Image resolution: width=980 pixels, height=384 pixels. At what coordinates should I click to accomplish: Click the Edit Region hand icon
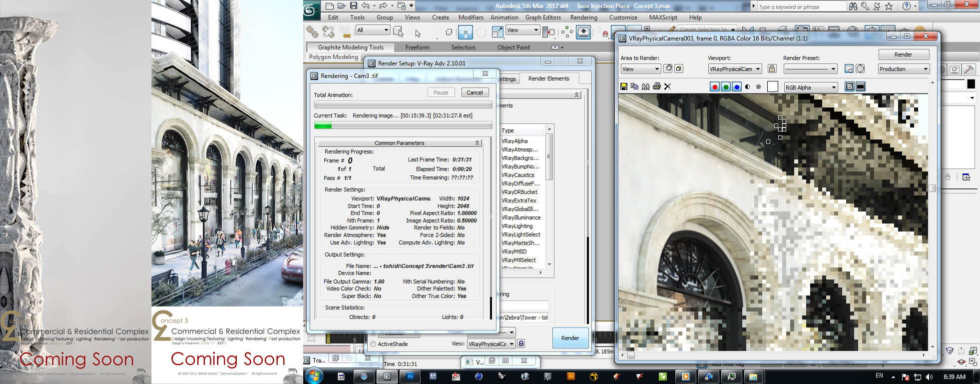(x=668, y=68)
